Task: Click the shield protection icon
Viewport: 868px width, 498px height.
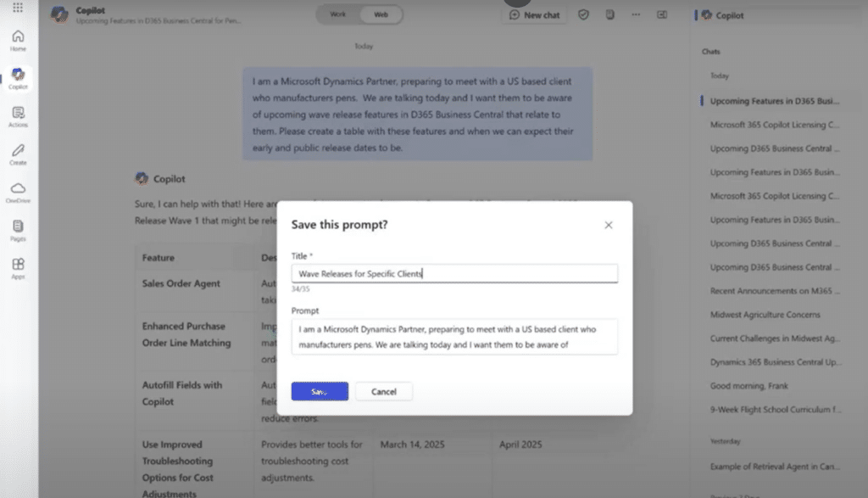Action: click(583, 14)
